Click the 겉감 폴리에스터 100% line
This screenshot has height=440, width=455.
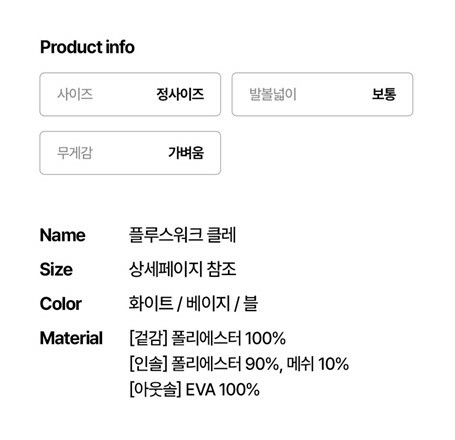(x=207, y=338)
